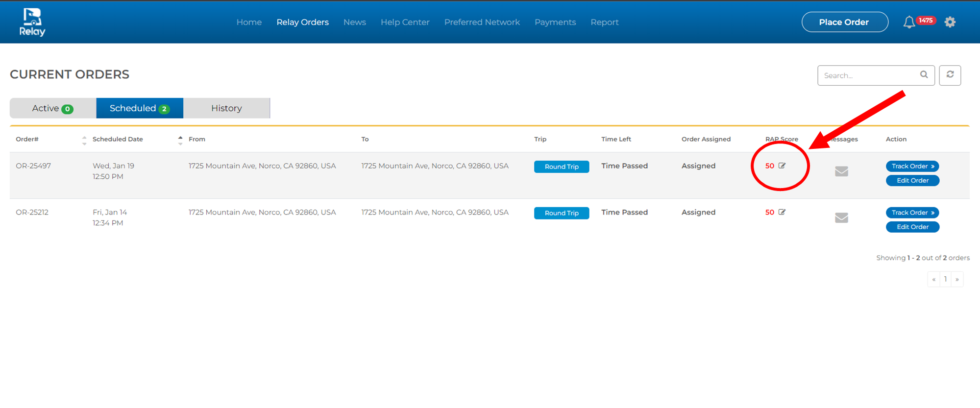The width and height of the screenshot is (980, 408).
Task: Click the Relay logo icon
Action: coord(32,22)
